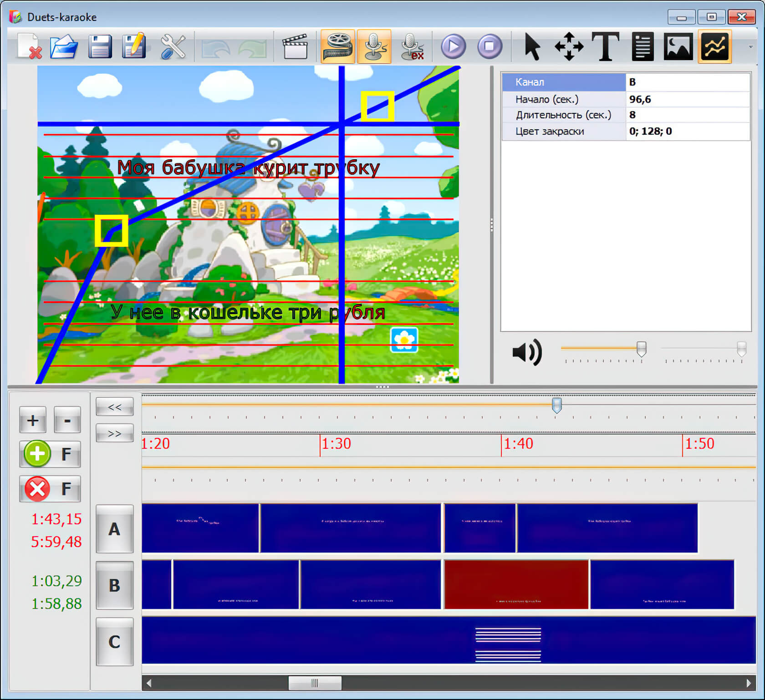Image resolution: width=765 pixels, height=700 pixels.
Task: Select the image insert tool
Action: tap(678, 46)
